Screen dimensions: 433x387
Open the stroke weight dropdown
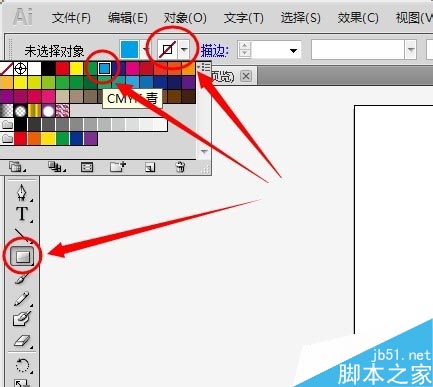coord(293,51)
